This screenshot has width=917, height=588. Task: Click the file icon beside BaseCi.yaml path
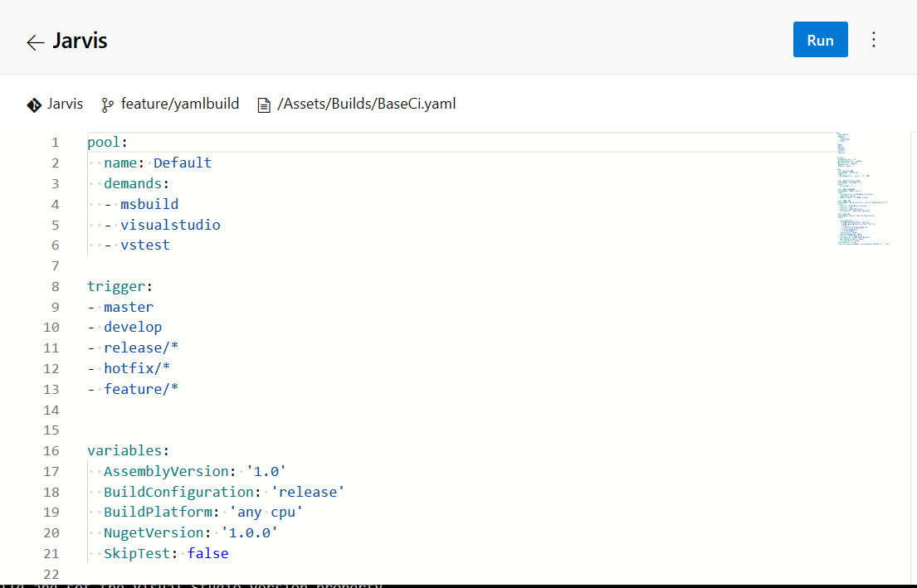pos(264,104)
